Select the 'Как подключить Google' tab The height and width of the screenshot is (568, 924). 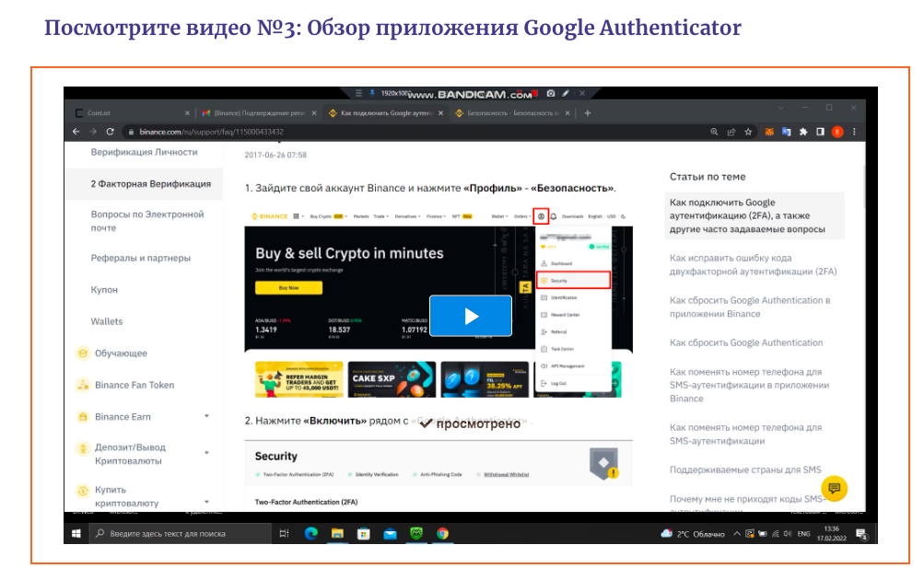[386, 113]
